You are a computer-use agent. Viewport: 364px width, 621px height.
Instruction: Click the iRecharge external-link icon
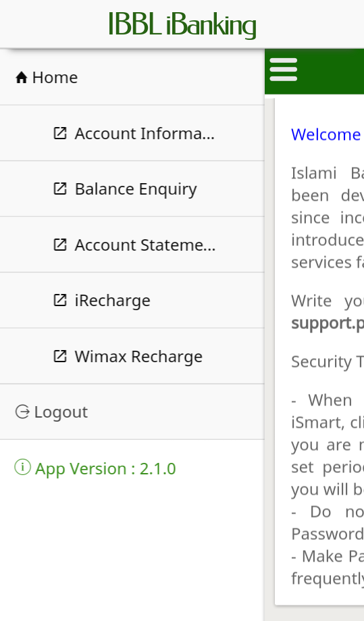[x=59, y=300]
